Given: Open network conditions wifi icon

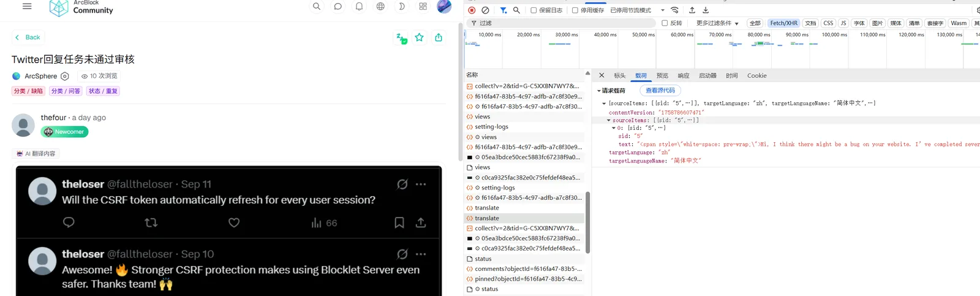Looking at the screenshot, I should (x=675, y=10).
